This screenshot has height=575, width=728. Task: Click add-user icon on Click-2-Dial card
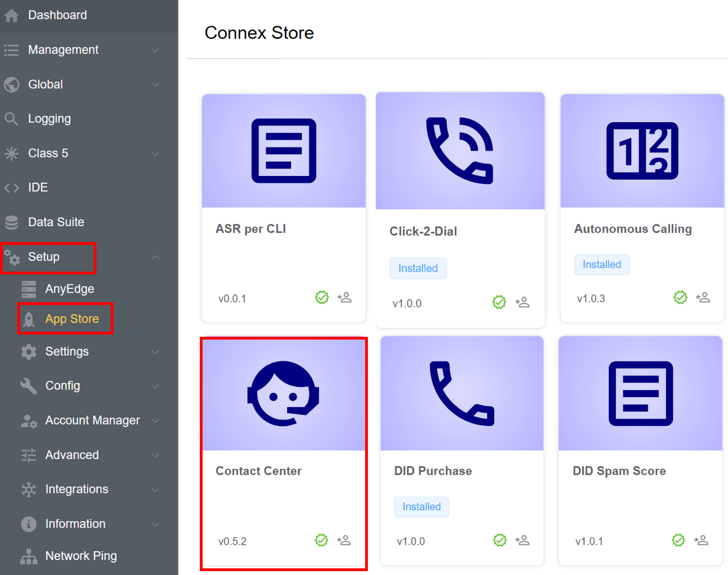coord(522,302)
